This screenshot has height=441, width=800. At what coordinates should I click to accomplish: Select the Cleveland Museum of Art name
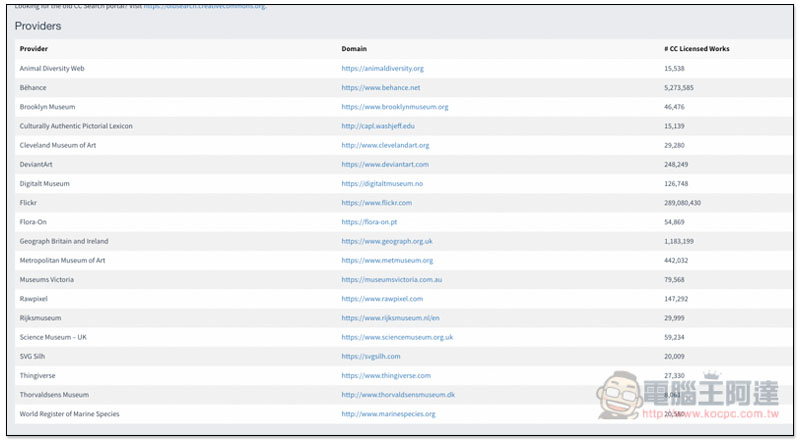pyautogui.click(x=58, y=145)
